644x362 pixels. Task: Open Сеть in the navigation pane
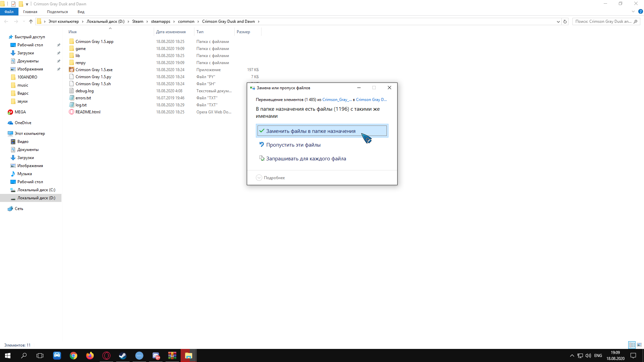pyautogui.click(x=19, y=209)
